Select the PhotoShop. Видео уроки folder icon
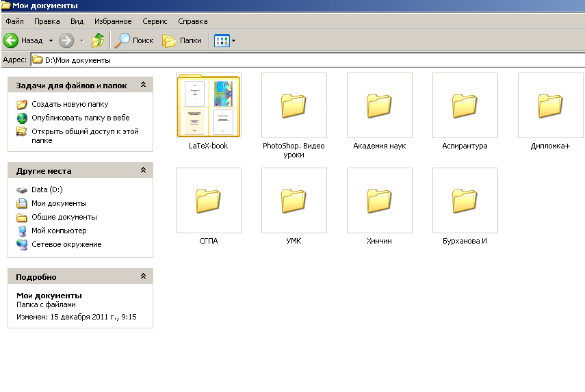 coord(294,105)
